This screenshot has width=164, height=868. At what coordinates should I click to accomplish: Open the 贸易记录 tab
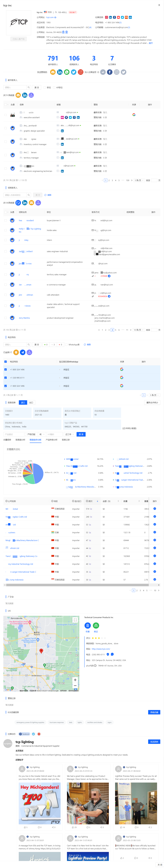click(x=66, y=440)
